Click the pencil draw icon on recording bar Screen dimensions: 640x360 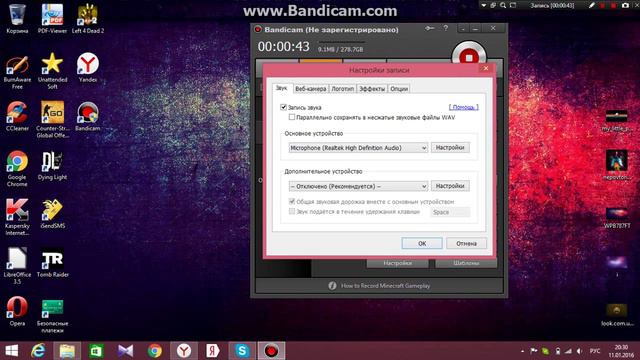coord(591,5)
